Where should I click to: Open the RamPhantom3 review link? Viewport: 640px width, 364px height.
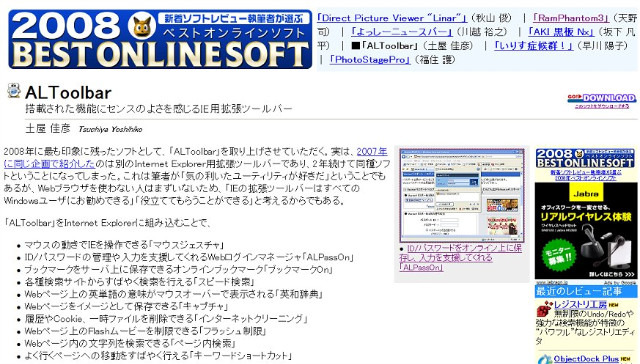coord(570,18)
